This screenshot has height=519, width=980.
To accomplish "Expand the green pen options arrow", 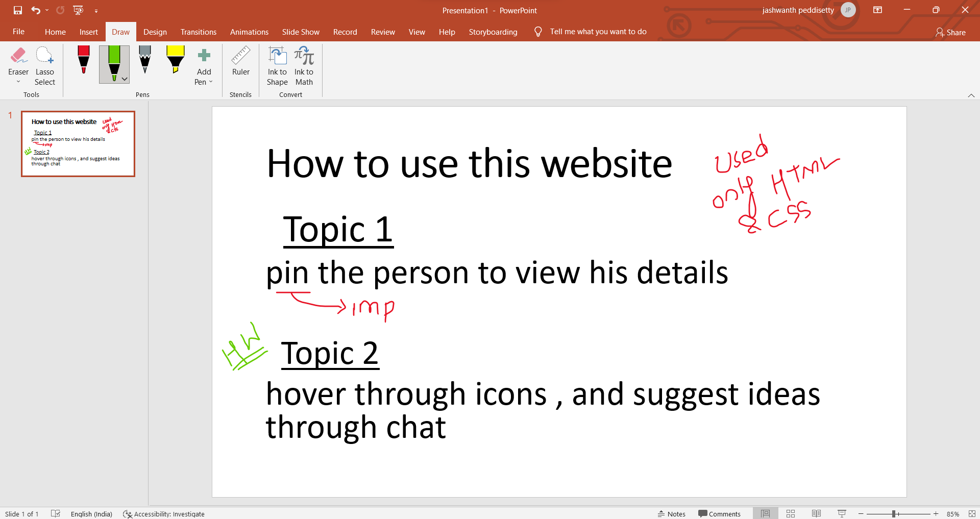I will (125, 79).
